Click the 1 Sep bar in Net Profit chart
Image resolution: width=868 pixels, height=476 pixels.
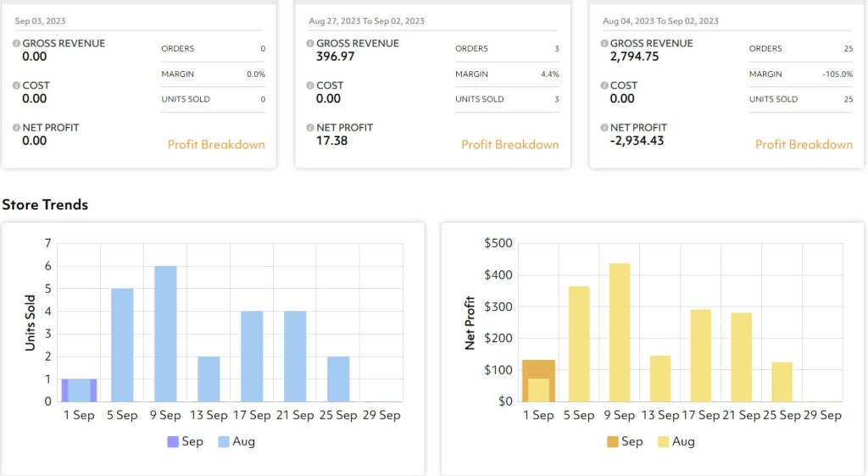click(538, 381)
